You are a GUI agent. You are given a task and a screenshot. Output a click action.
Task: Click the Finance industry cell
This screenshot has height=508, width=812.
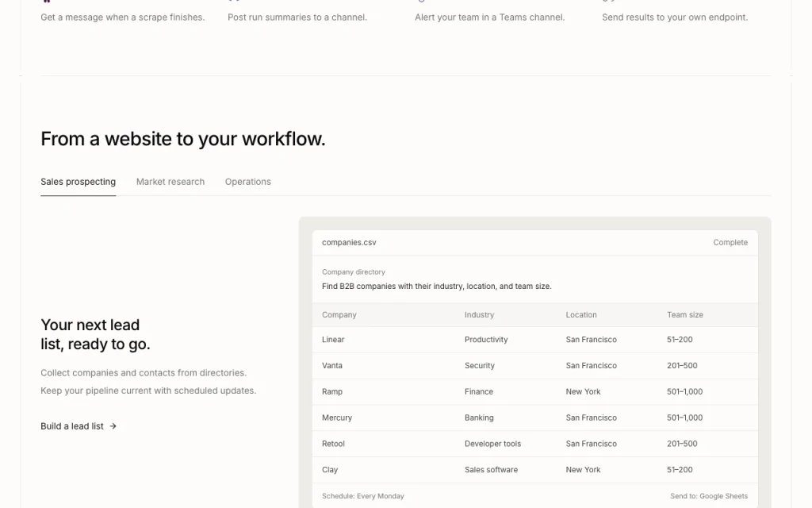point(479,392)
